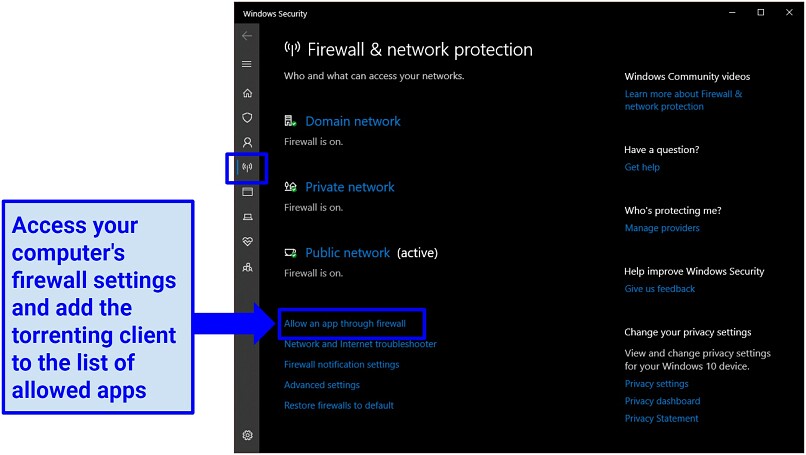Open Network and Internet troubleshooter link
The height and width of the screenshot is (455, 806).
point(360,344)
